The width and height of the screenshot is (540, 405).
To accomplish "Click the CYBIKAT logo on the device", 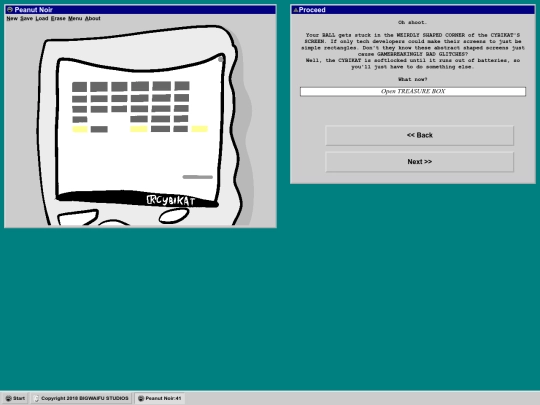I will pyautogui.click(x=171, y=200).
